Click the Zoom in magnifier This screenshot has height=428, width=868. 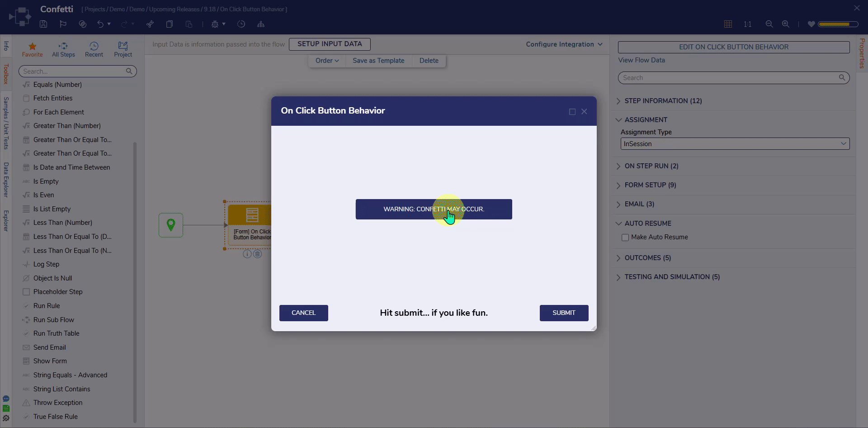point(786,24)
